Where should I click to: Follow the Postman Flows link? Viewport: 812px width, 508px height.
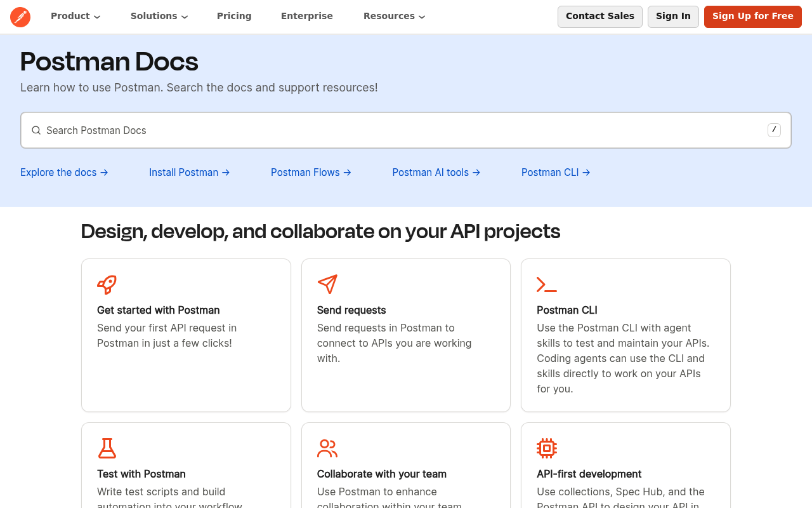coord(311,172)
